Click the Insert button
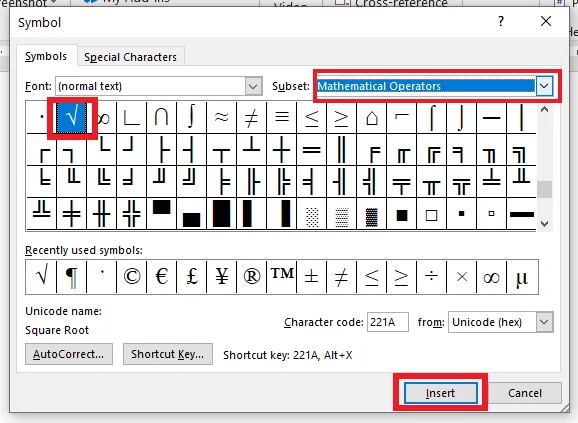Image resolution: width=578 pixels, height=423 pixels. coord(440,393)
